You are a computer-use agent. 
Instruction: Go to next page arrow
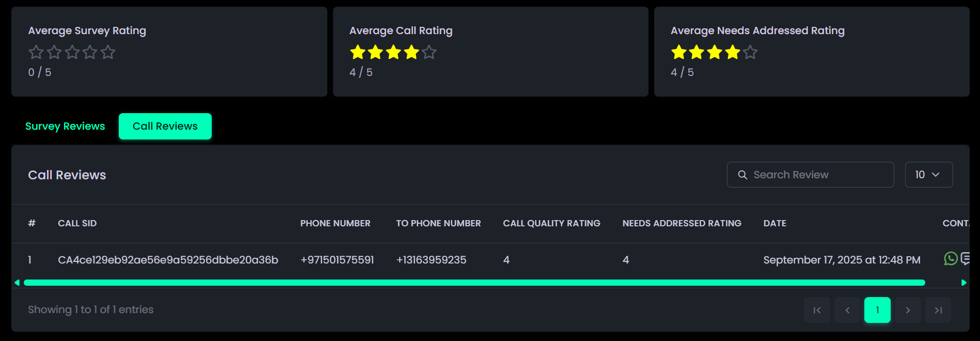tap(908, 310)
